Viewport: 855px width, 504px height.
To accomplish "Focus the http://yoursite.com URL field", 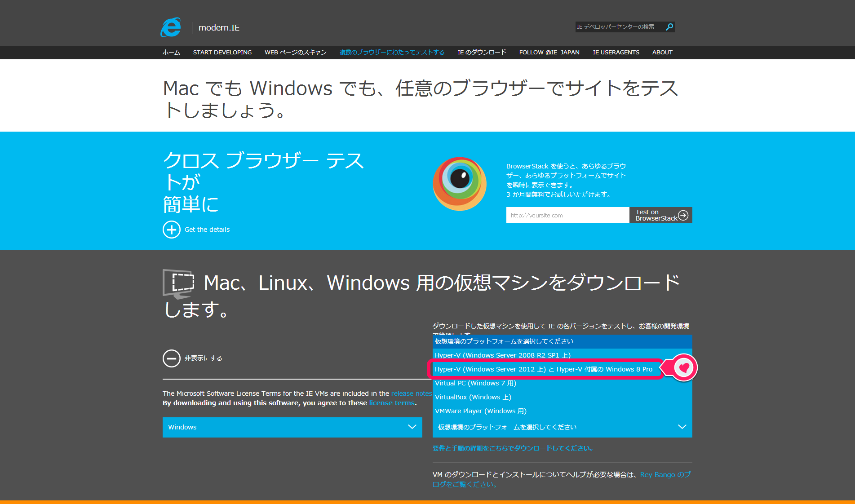I will (x=567, y=215).
